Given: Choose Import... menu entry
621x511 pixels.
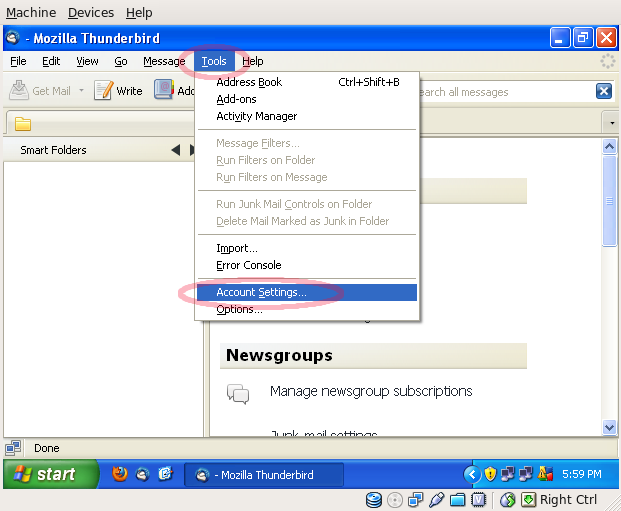Looking at the screenshot, I should (x=307, y=248).
